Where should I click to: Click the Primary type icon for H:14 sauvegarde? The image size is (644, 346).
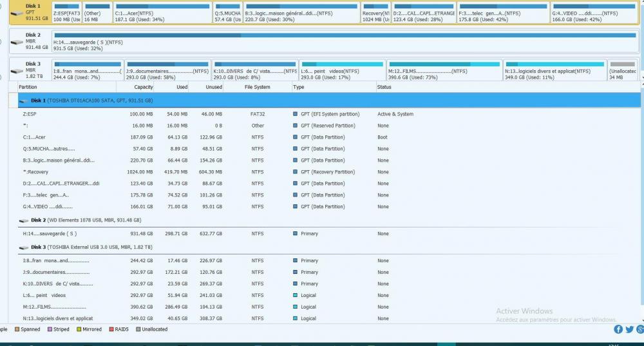tap(296, 234)
